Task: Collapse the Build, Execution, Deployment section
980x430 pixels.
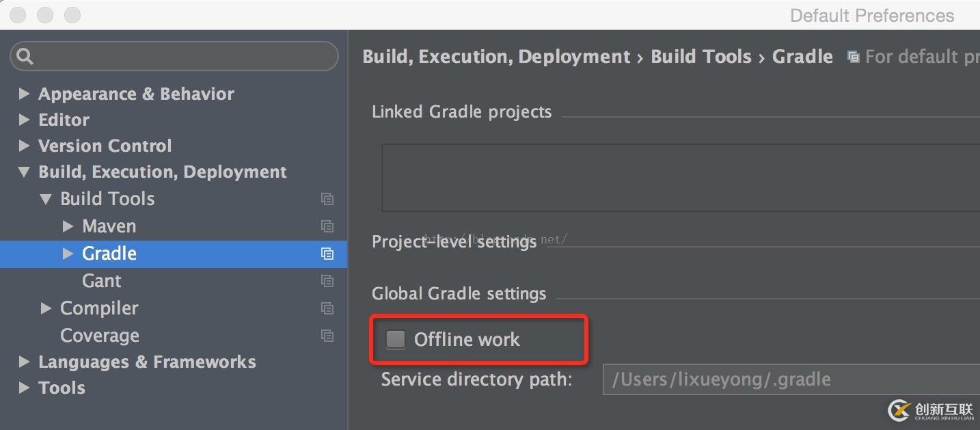Action: 24,172
